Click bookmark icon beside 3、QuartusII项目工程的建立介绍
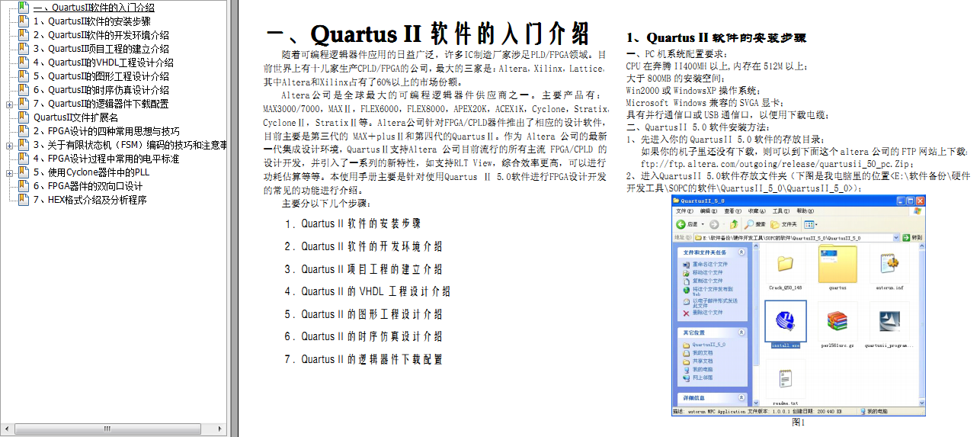980x437 pixels. pyautogui.click(x=24, y=49)
